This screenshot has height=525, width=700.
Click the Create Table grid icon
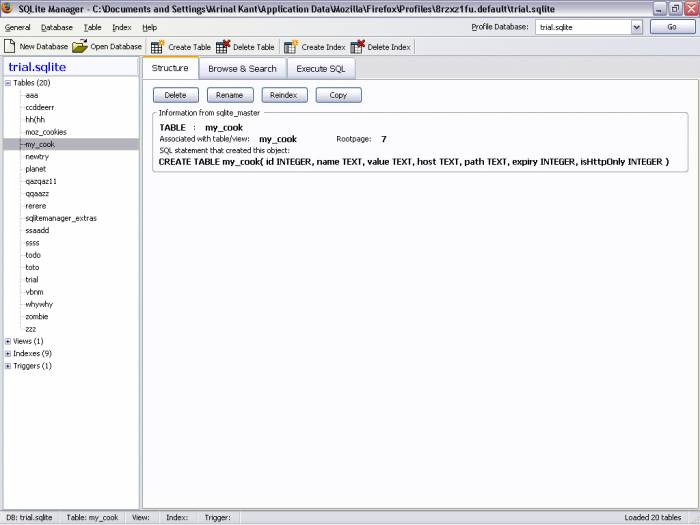click(157, 46)
